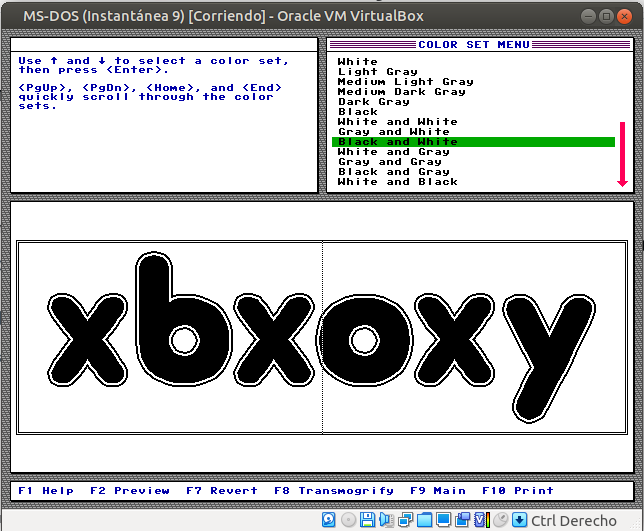Click F7 Revert in function bar
This screenshot has height=531, width=644.
coord(222,490)
